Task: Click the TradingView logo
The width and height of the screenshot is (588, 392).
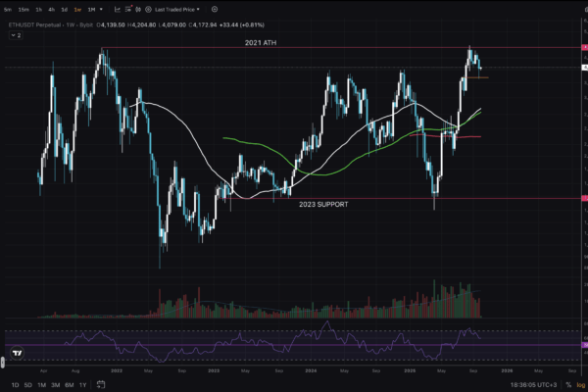Action: pos(17,352)
